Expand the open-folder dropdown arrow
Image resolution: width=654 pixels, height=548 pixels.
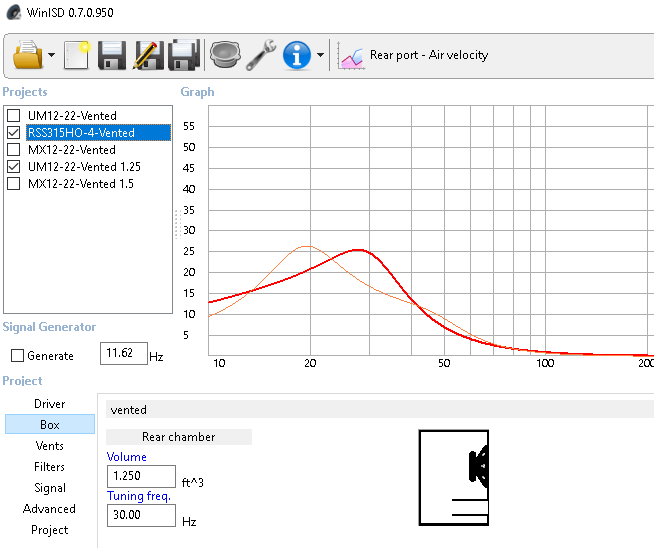(x=52, y=55)
